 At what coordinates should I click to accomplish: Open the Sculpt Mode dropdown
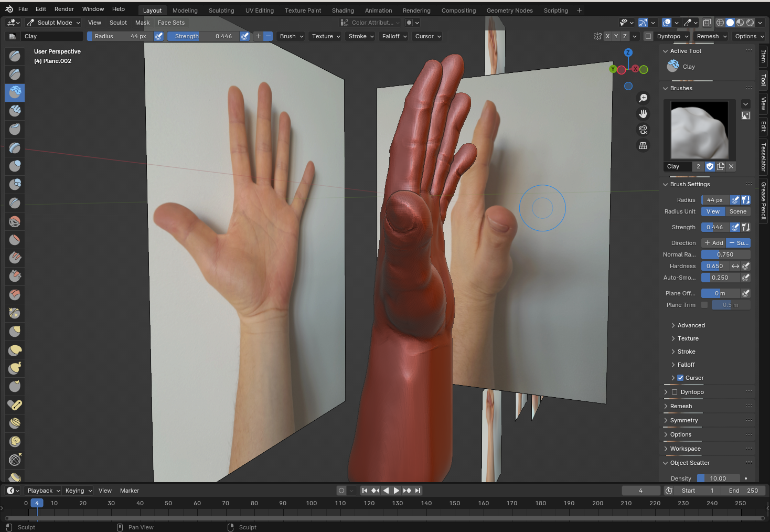click(x=53, y=23)
